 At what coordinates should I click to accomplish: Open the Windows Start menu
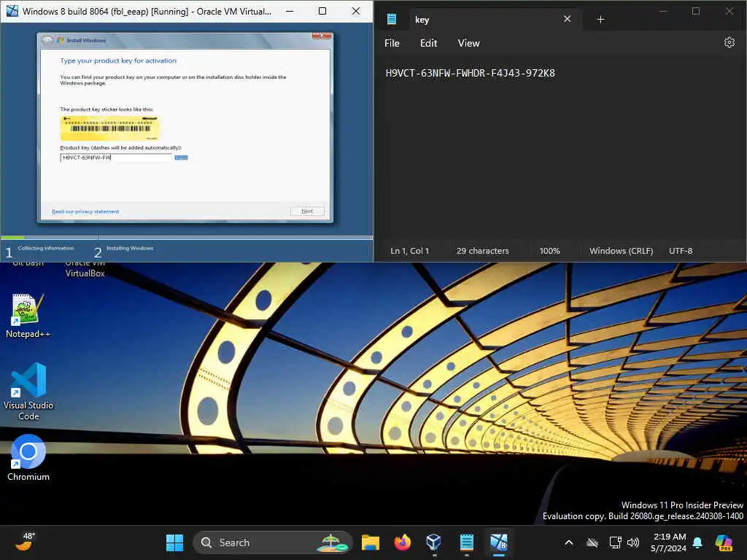[x=174, y=542]
